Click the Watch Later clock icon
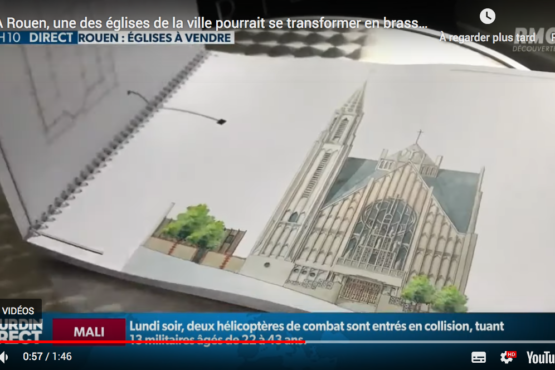Viewport: 555px width, 370px height. pyautogui.click(x=487, y=16)
